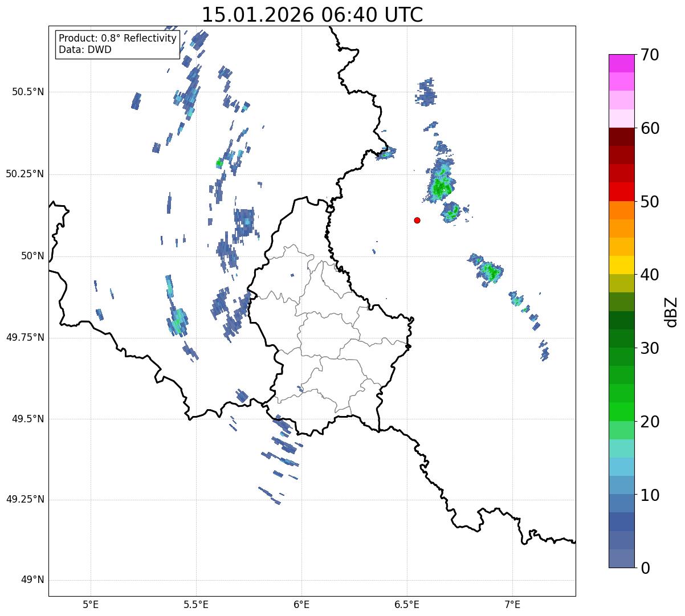The height and width of the screenshot is (616, 685).
Task: Click the 'Product: 0.8° Reflectivity' label
Action: pos(118,38)
